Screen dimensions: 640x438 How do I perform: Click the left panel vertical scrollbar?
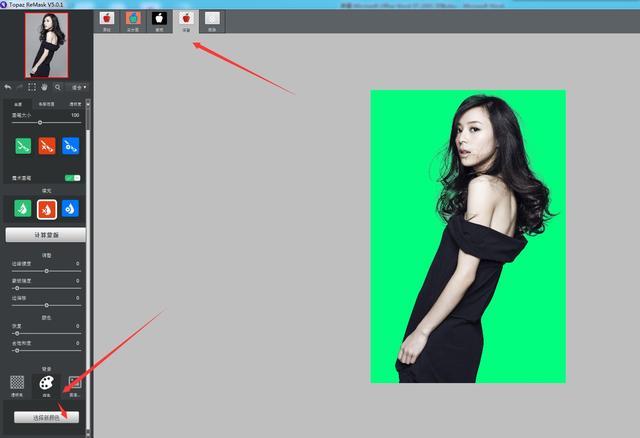click(88, 267)
